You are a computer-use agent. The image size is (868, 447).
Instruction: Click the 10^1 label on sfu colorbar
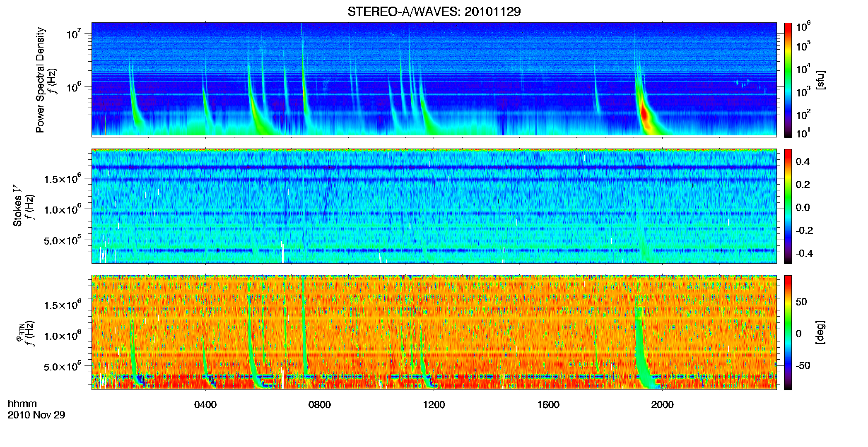pyautogui.click(x=803, y=133)
